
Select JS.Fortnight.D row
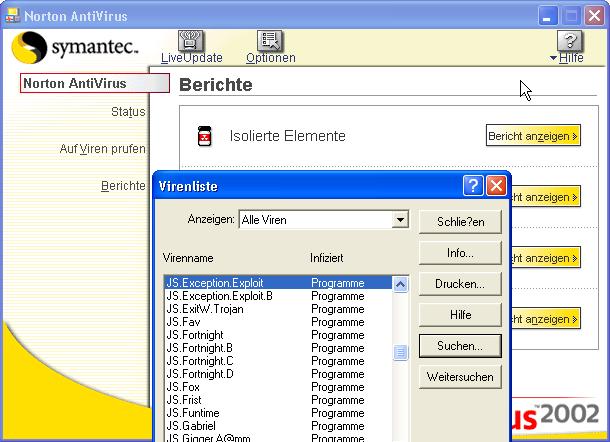point(278,374)
